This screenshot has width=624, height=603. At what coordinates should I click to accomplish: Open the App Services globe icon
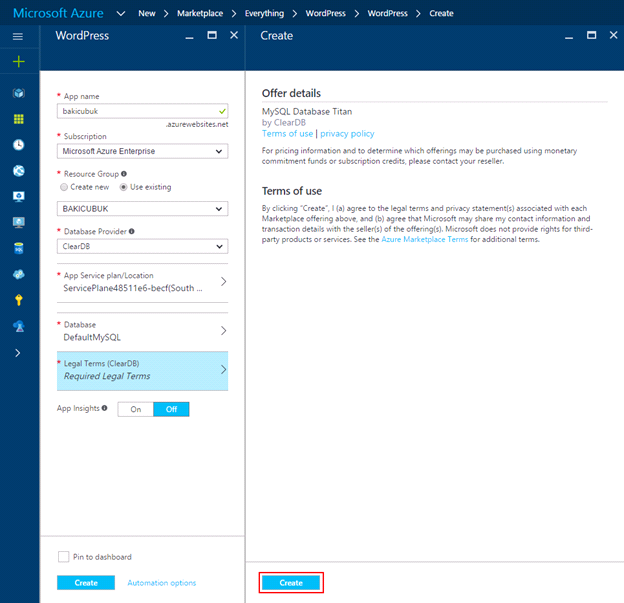pos(19,171)
